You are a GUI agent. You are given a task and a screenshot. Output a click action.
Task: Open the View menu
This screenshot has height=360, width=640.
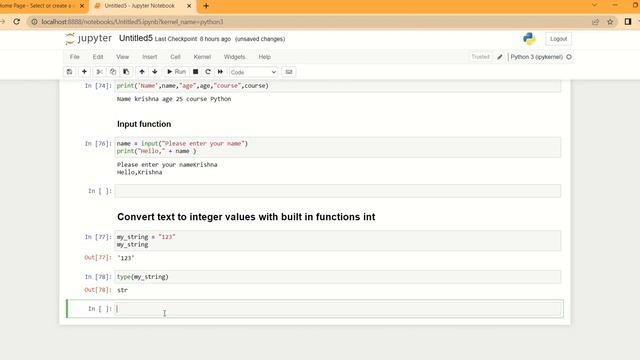pyautogui.click(x=122, y=57)
